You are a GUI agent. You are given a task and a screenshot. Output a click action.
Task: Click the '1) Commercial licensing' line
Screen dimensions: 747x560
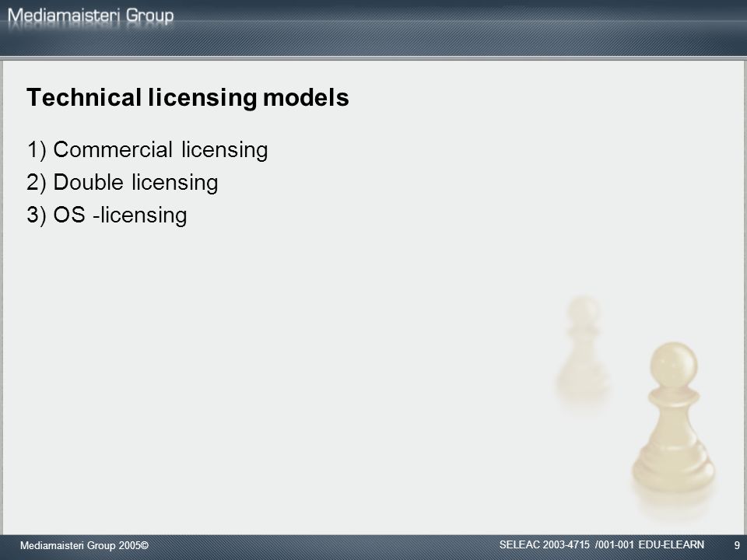[x=147, y=150]
